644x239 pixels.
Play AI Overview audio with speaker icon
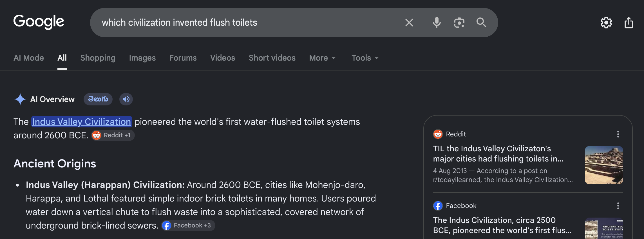click(126, 99)
